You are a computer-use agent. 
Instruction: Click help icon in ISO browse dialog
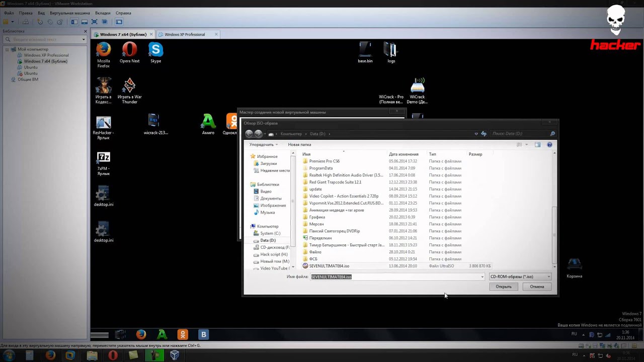click(549, 145)
